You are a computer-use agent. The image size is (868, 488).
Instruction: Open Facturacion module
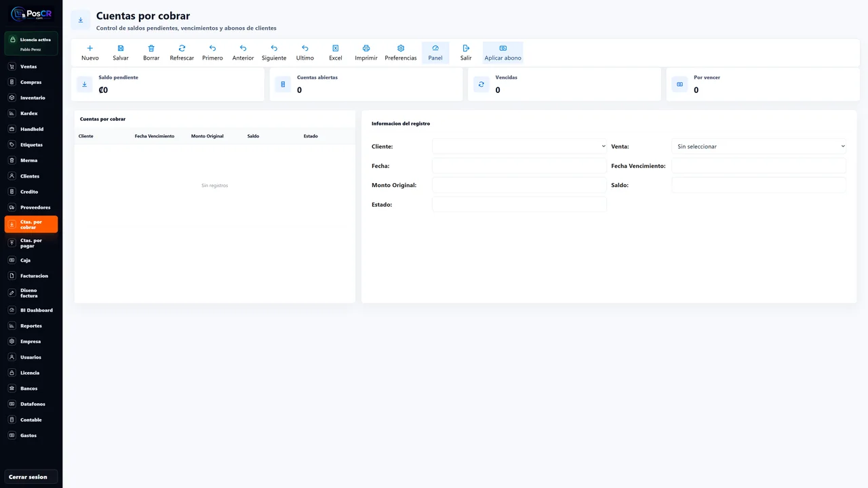(x=31, y=276)
